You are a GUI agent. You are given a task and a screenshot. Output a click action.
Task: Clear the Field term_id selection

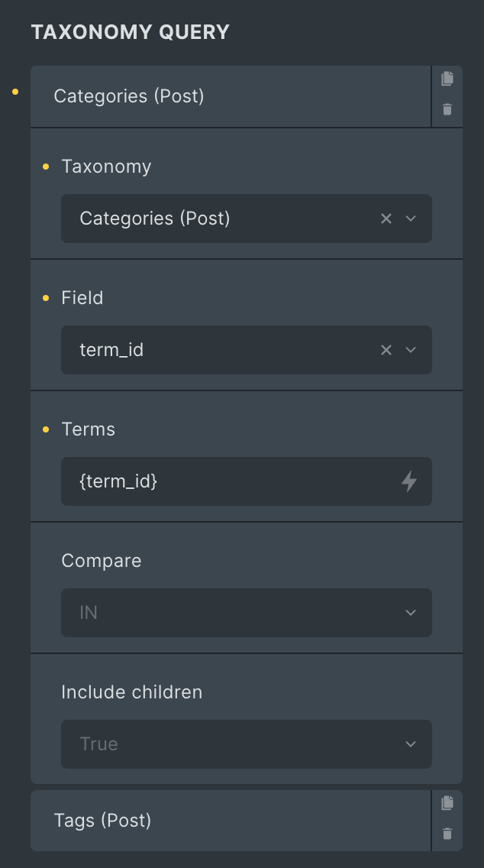click(386, 350)
